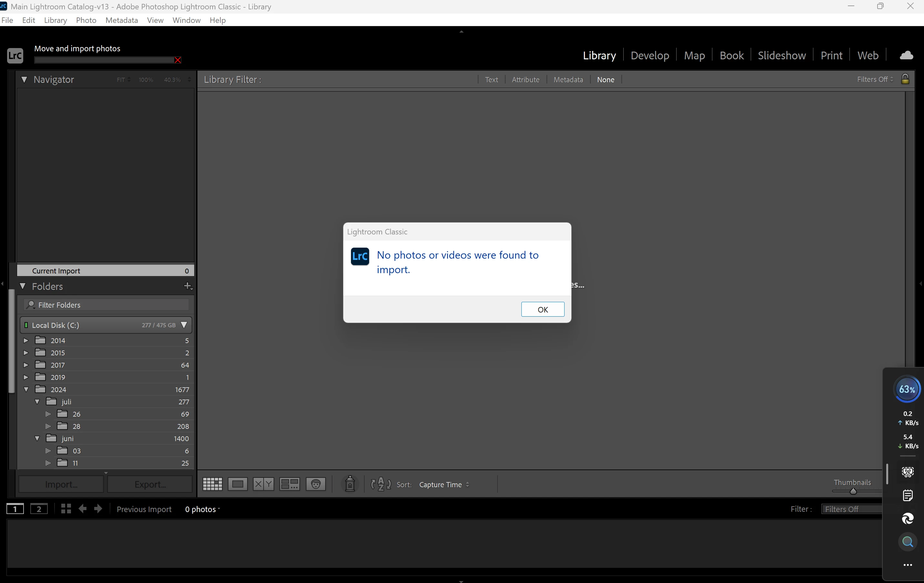Switch to Grid view icon
The width and height of the screenshot is (924, 583).
pos(212,484)
